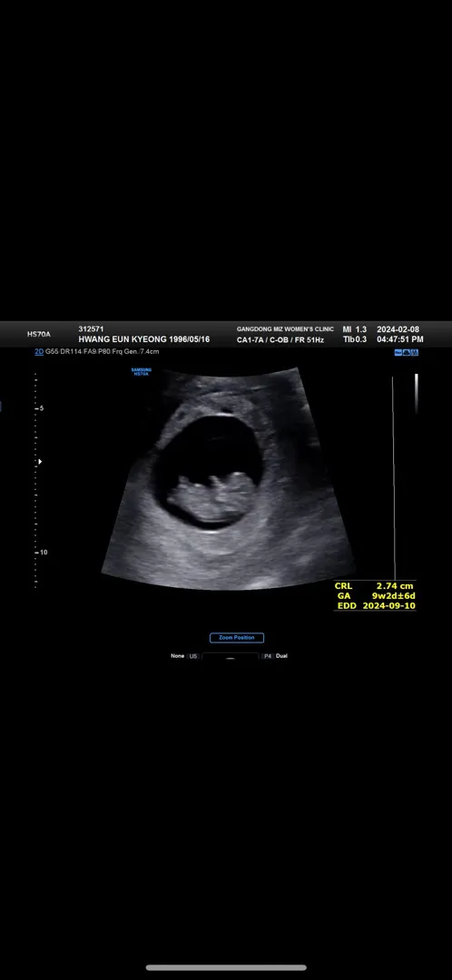The width and height of the screenshot is (452, 980).
Task: Click the status icons at top right
Action: [406, 352]
